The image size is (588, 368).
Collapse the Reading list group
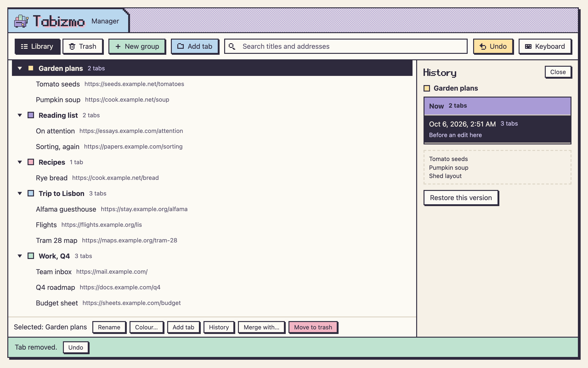(x=20, y=115)
